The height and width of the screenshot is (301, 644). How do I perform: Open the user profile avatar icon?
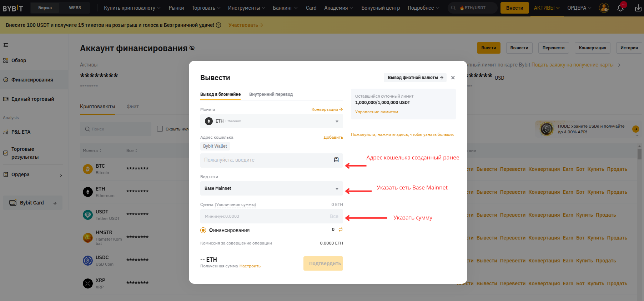coord(604,8)
